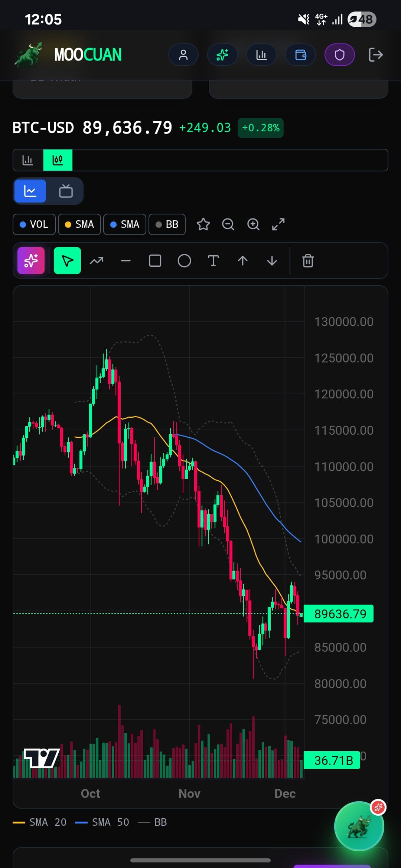Viewport: 401px width, 868px height.
Task: Expand chart to fullscreen
Action: 278,224
